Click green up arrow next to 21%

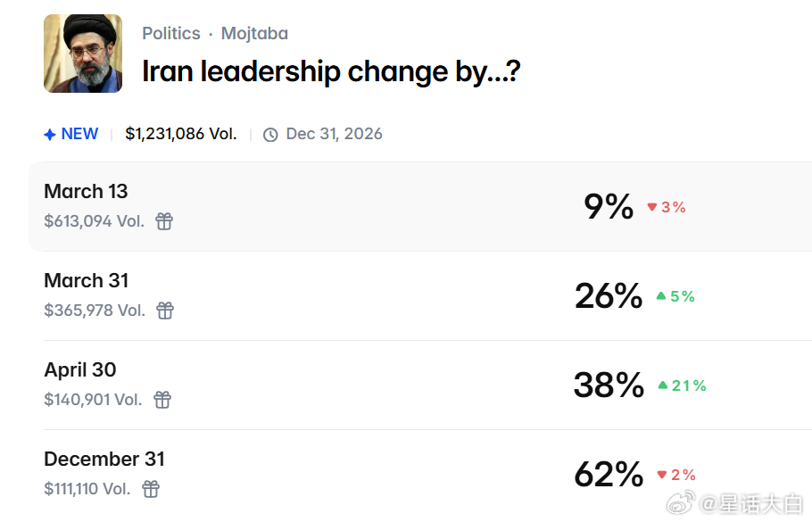tap(662, 385)
